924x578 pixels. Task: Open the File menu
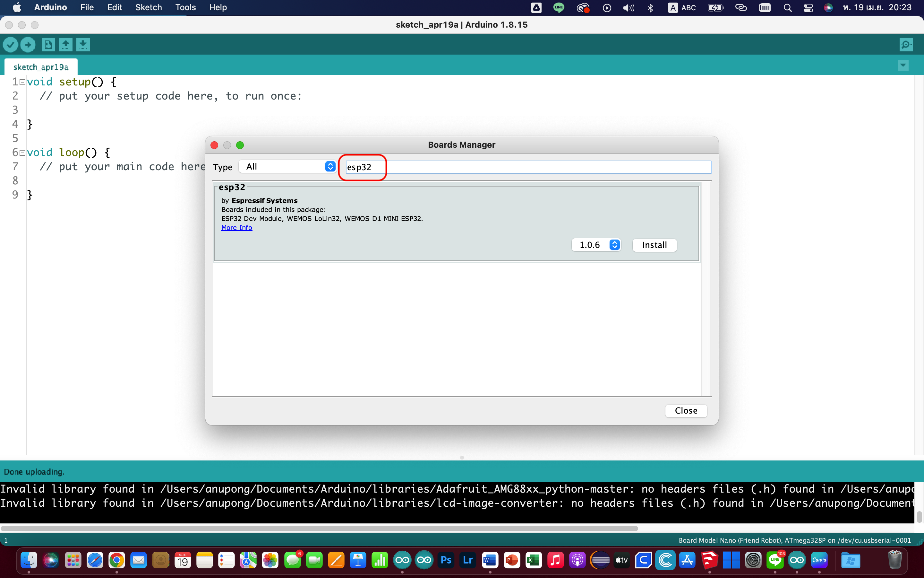pyautogui.click(x=87, y=7)
